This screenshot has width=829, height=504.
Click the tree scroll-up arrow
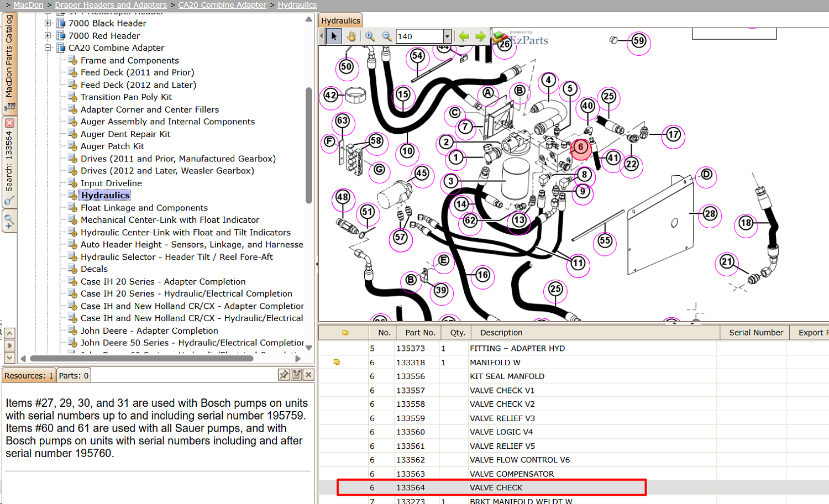pyautogui.click(x=309, y=19)
